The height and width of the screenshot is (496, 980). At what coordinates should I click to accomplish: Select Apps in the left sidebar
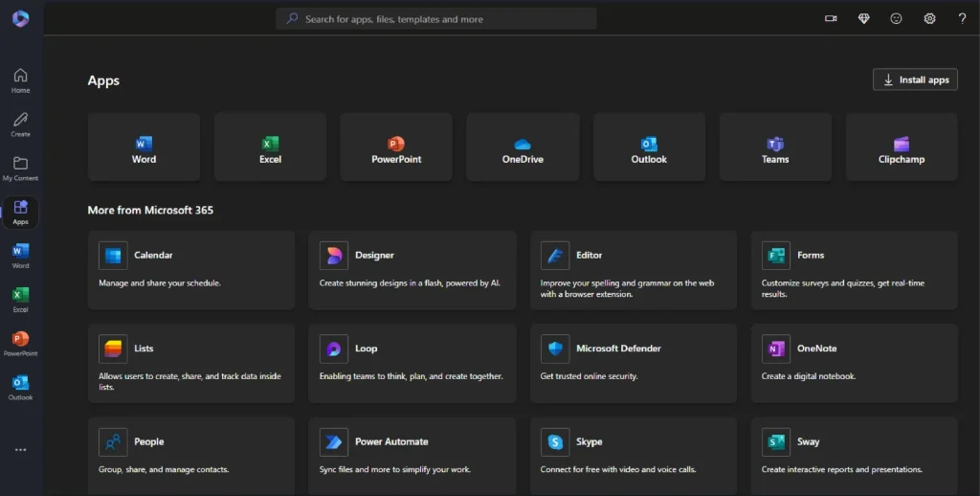[21, 212]
